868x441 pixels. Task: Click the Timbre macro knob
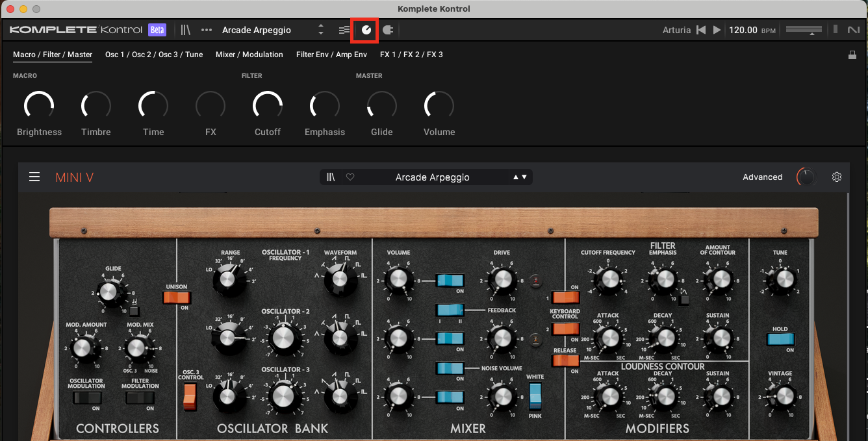[x=96, y=106]
